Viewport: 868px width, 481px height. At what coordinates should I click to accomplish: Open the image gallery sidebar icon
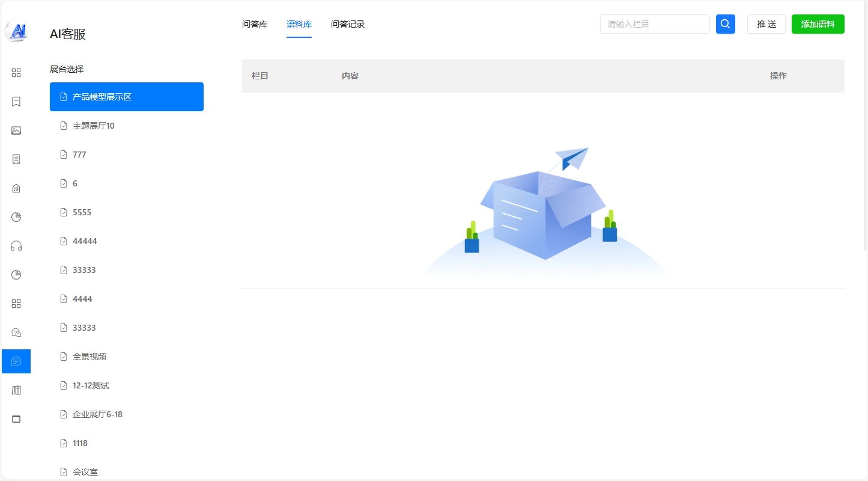pyautogui.click(x=16, y=130)
